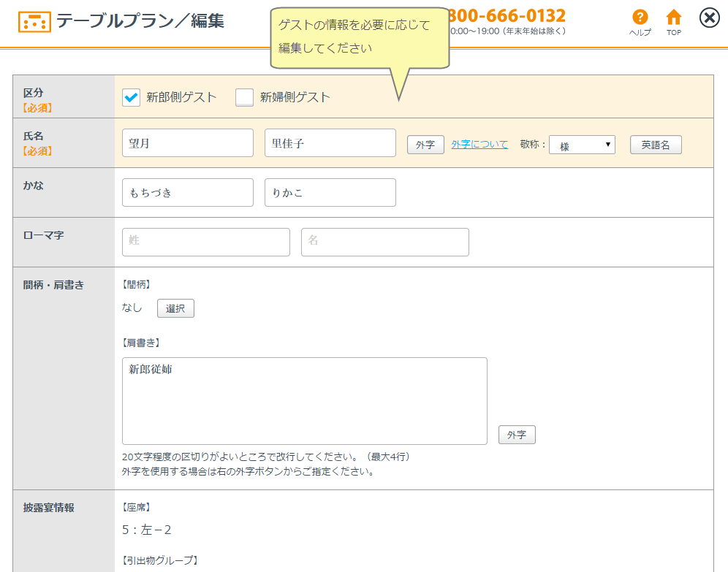The image size is (728, 572).
Task: Click the kana field りかこ
Action: coord(330,193)
